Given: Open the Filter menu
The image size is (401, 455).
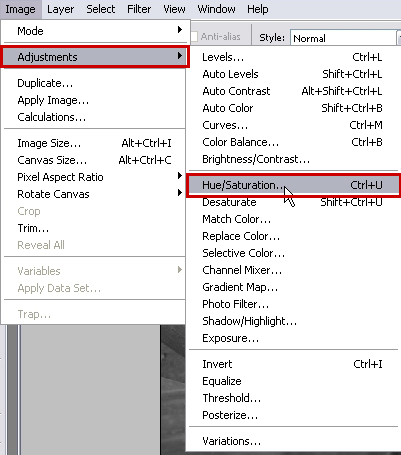Looking at the screenshot, I should point(139,9).
